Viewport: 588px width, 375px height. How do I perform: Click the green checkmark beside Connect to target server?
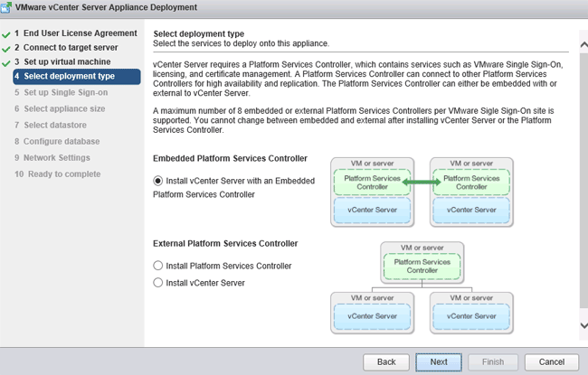6,50
